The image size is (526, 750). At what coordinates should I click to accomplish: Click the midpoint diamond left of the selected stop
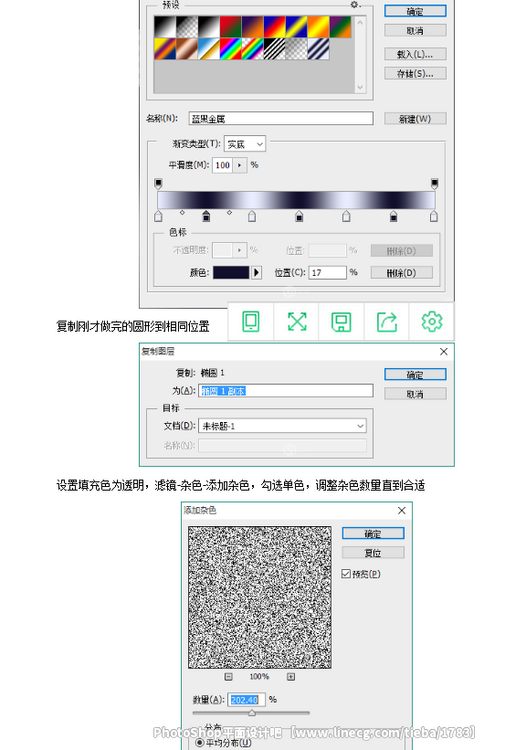pos(182,212)
